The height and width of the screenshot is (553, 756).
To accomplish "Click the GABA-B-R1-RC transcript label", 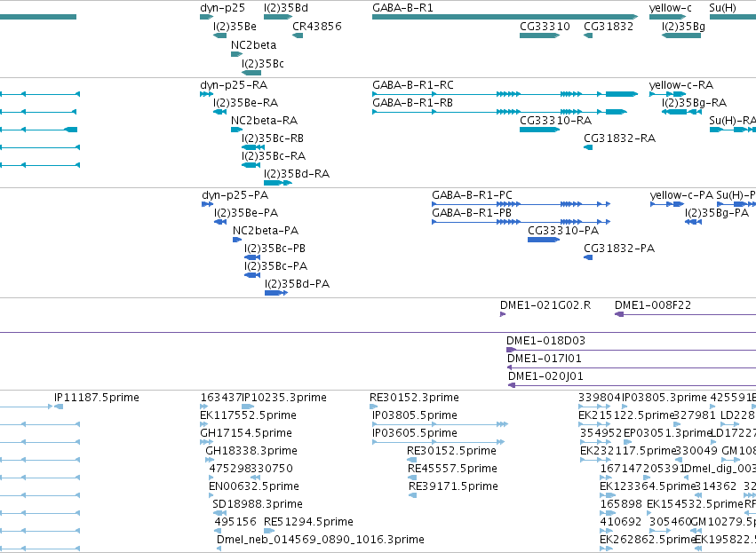I will pos(413,85).
